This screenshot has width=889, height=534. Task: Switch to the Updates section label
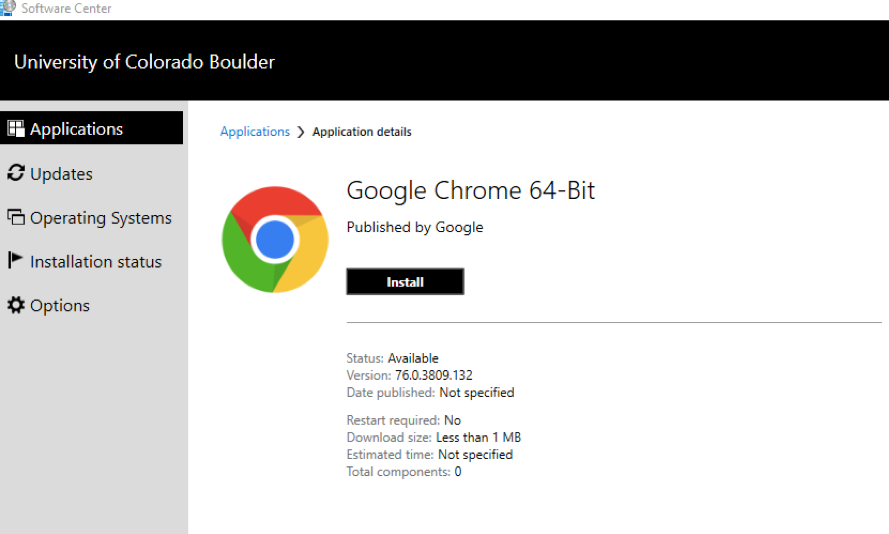coord(61,174)
